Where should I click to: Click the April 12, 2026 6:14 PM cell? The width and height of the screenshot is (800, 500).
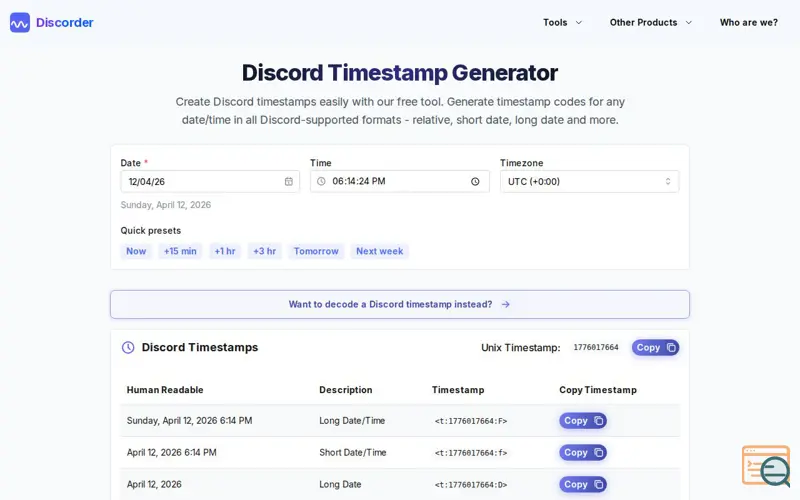[x=171, y=453]
